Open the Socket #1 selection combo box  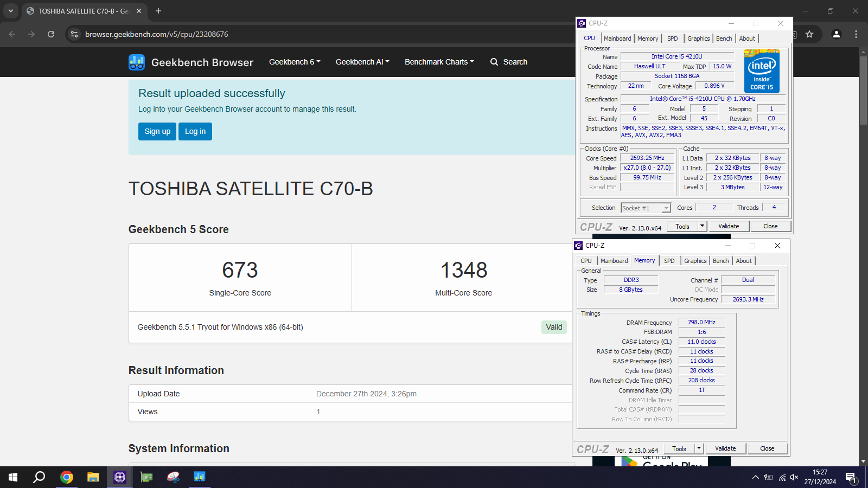pyautogui.click(x=646, y=208)
